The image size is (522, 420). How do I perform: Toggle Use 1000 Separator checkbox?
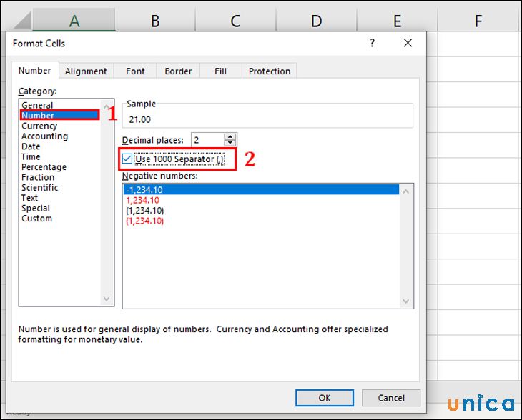[127, 159]
